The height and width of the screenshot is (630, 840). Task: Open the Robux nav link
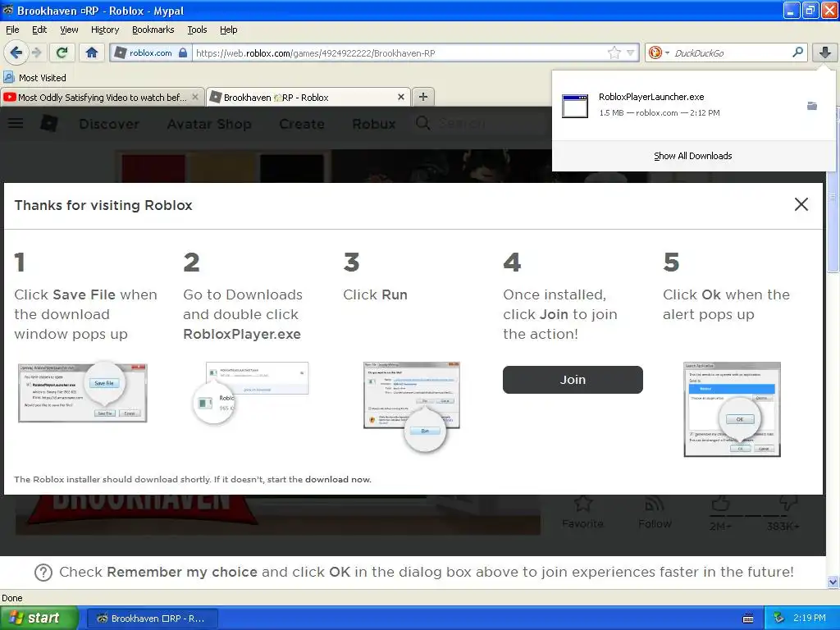374,124
